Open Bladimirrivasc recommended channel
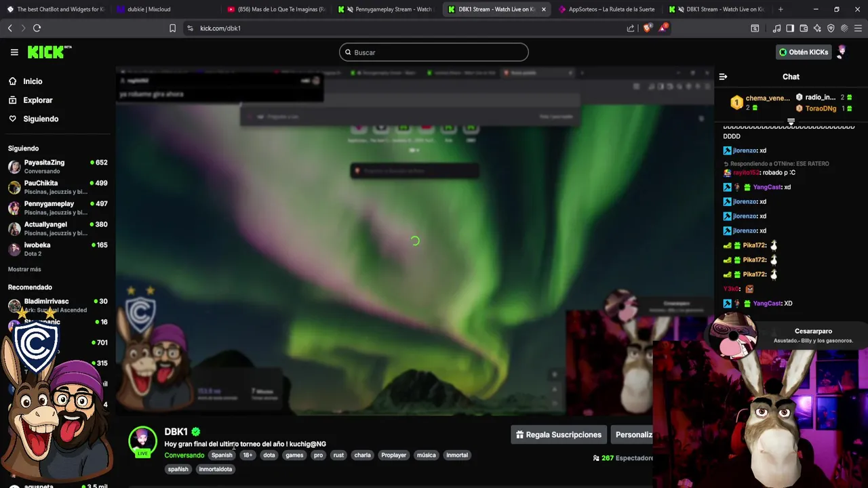 tap(58, 305)
